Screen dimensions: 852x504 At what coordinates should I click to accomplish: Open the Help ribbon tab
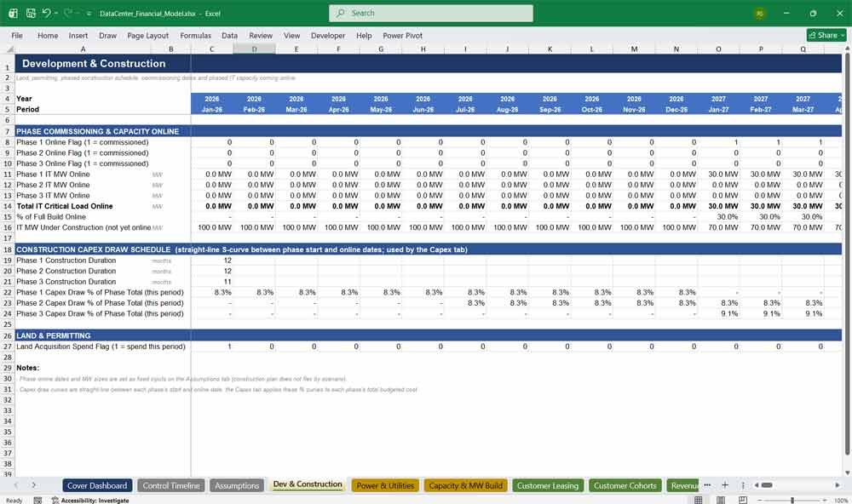coord(364,35)
